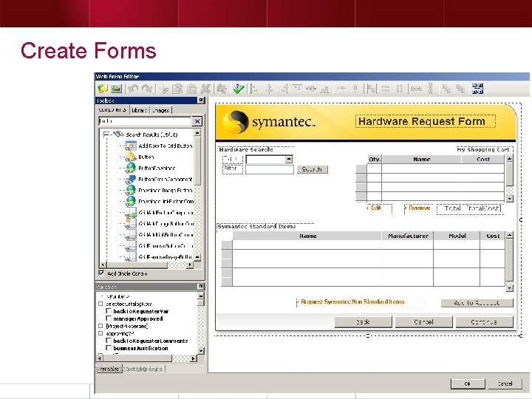Click the align-left edges toolbar icon
Screen dimensions: 532x399
pyautogui.click(x=253, y=89)
